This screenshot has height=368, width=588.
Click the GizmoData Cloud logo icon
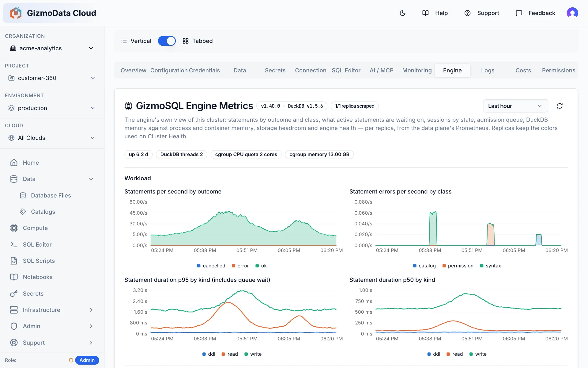pyautogui.click(x=16, y=13)
